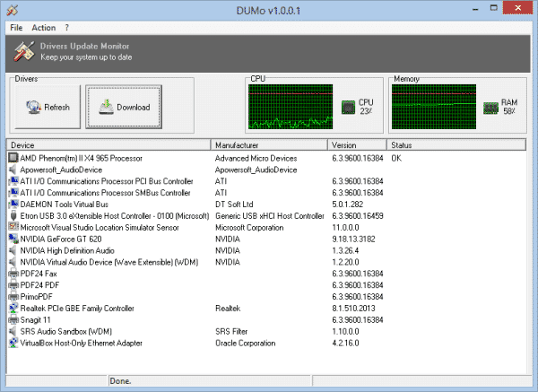The height and width of the screenshot is (392, 538).
Task: Click the RAM module icon
Action: (x=490, y=108)
